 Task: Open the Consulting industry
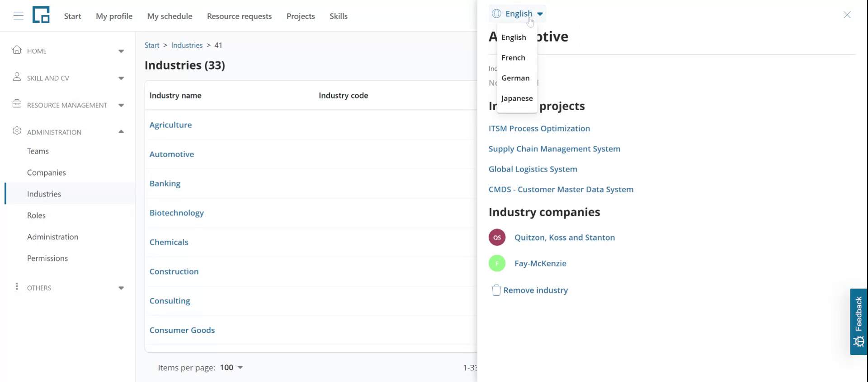(170, 301)
